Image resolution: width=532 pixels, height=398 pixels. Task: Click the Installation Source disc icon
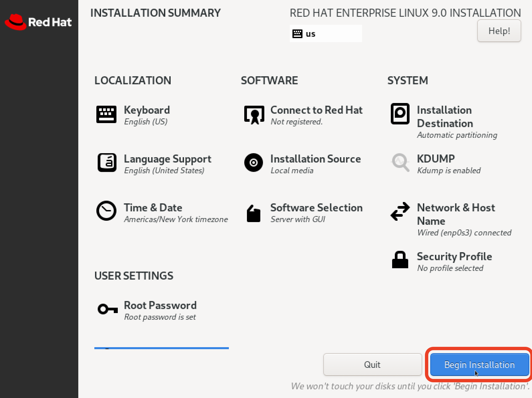click(x=254, y=163)
